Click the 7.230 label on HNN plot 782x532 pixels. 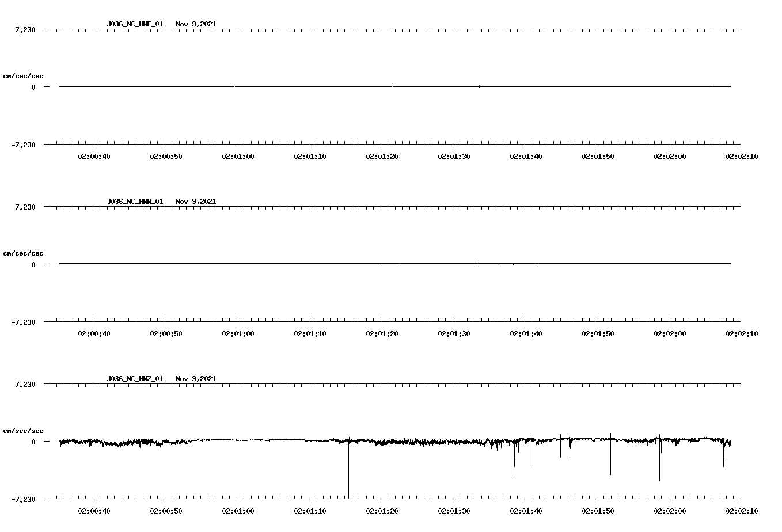tap(25, 207)
